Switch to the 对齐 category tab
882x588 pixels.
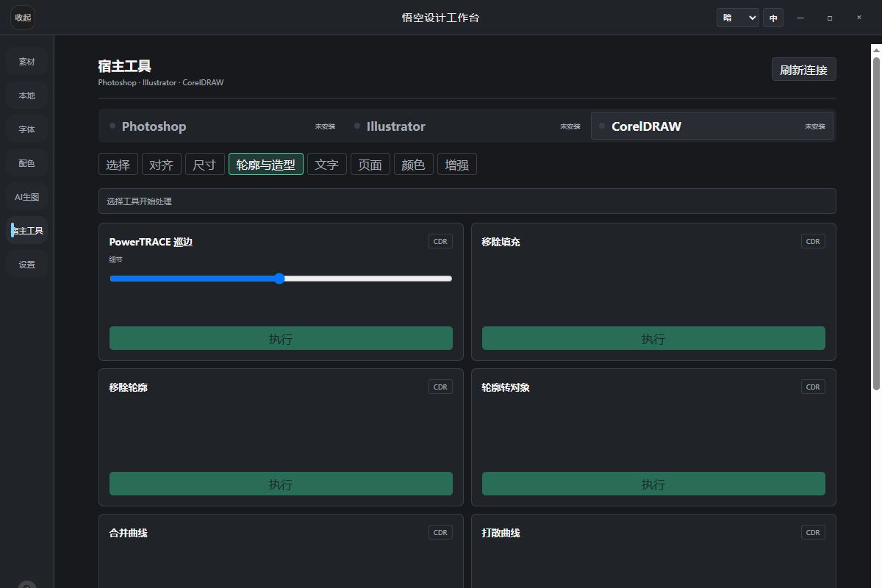pos(161,165)
